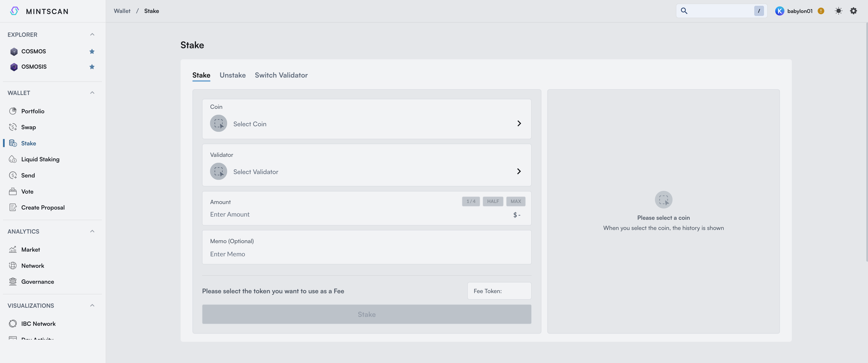The image size is (868, 363).
Task: Open the settings gear icon
Action: click(x=854, y=11)
